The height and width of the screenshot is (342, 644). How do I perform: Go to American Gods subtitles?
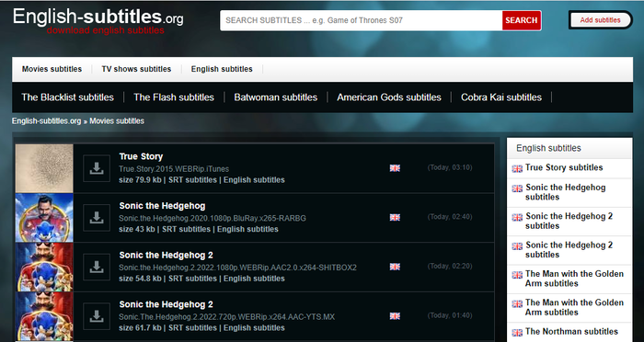coord(389,97)
